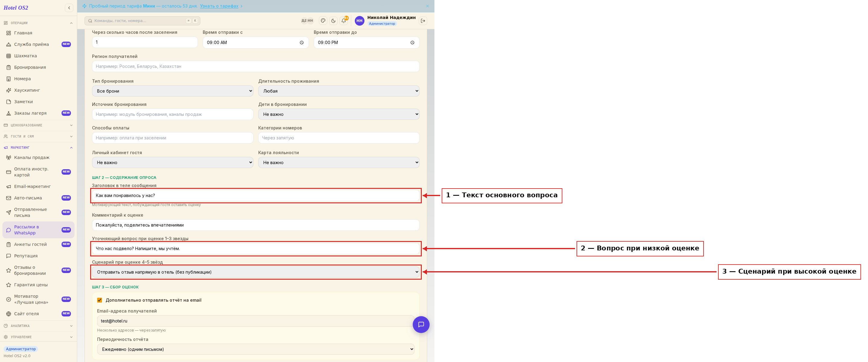This screenshot has height=362, width=868.
Task: Open the chat bubble floating button
Action: coord(421,324)
